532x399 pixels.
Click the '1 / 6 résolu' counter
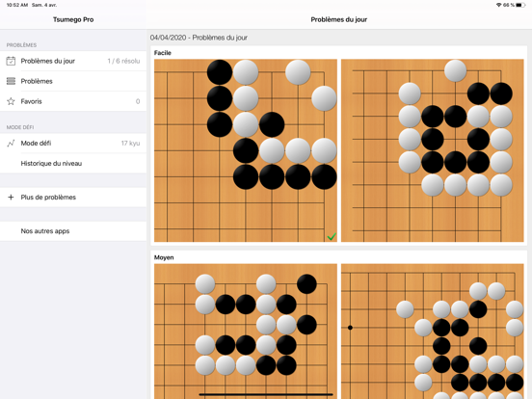point(123,61)
